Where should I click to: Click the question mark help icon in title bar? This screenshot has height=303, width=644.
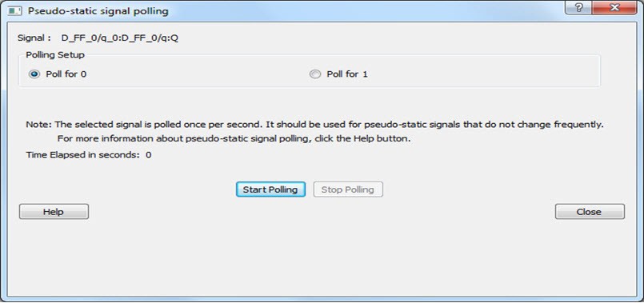[579, 7]
